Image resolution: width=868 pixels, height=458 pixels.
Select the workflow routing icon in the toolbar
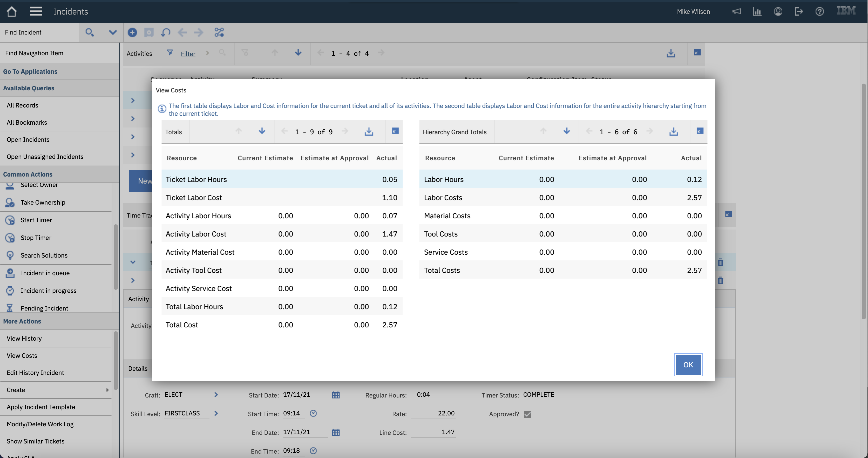pyautogui.click(x=219, y=32)
